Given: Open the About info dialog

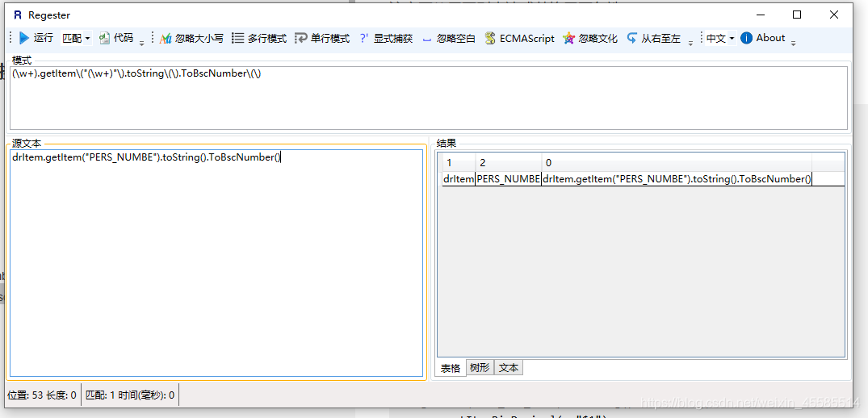Looking at the screenshot, I should [x=762, y=38].
